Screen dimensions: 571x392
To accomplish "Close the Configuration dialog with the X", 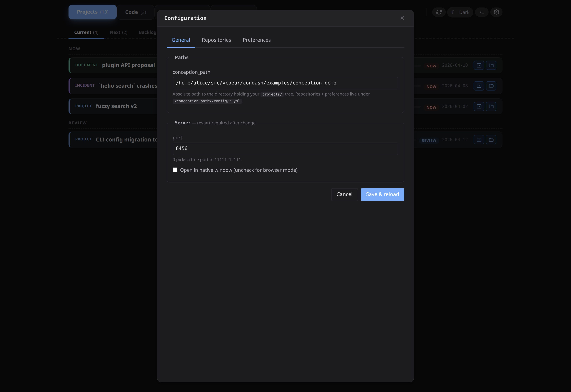I will [x=402, y=18].
